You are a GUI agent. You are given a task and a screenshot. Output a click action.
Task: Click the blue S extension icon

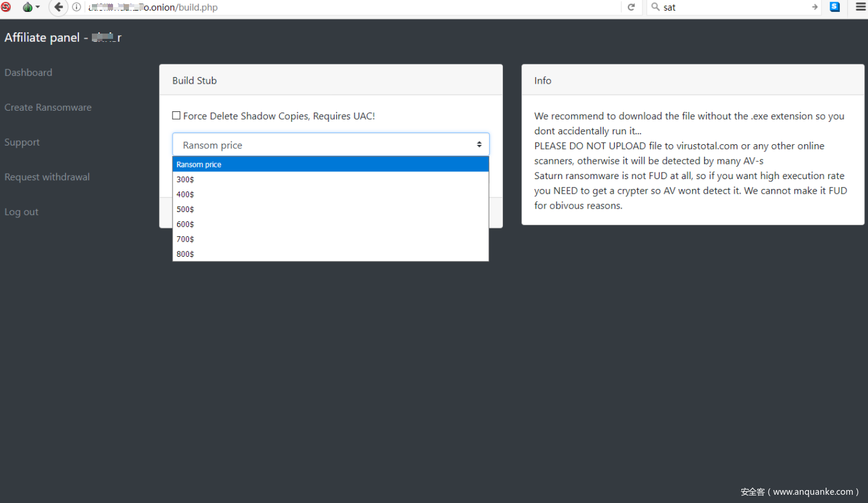tap(834, 7)
